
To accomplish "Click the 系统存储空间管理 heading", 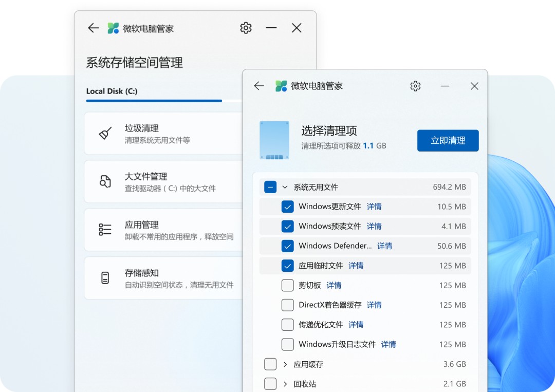I will pos(135,63).
